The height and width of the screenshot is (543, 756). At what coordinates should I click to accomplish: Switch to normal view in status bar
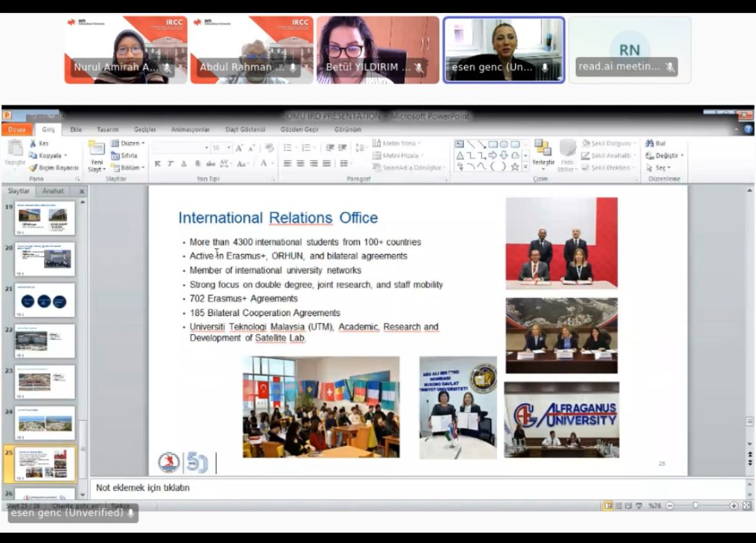click(x=608, y=506)
